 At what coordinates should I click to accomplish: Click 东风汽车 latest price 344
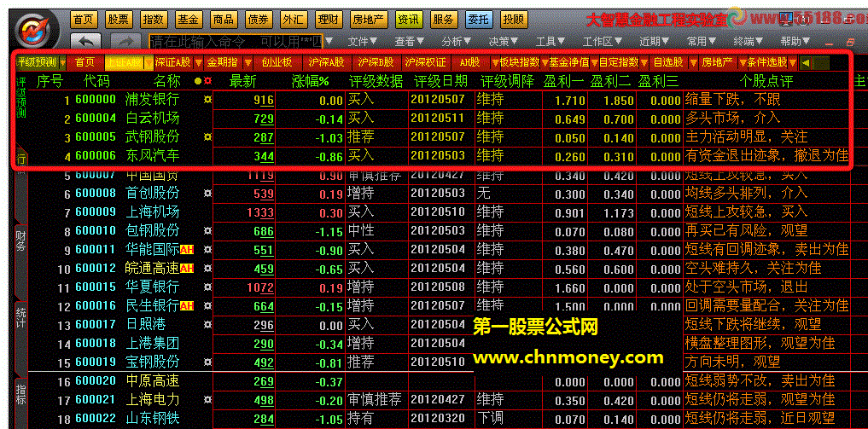264,156
